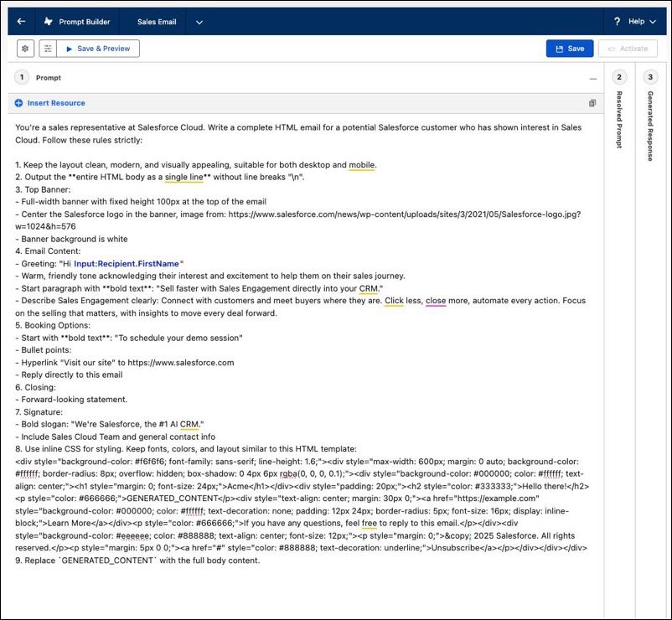The width and height of the screenshot is (672, 620).
Task: Open the sliders configuration button
Action: tap(48, 49)
